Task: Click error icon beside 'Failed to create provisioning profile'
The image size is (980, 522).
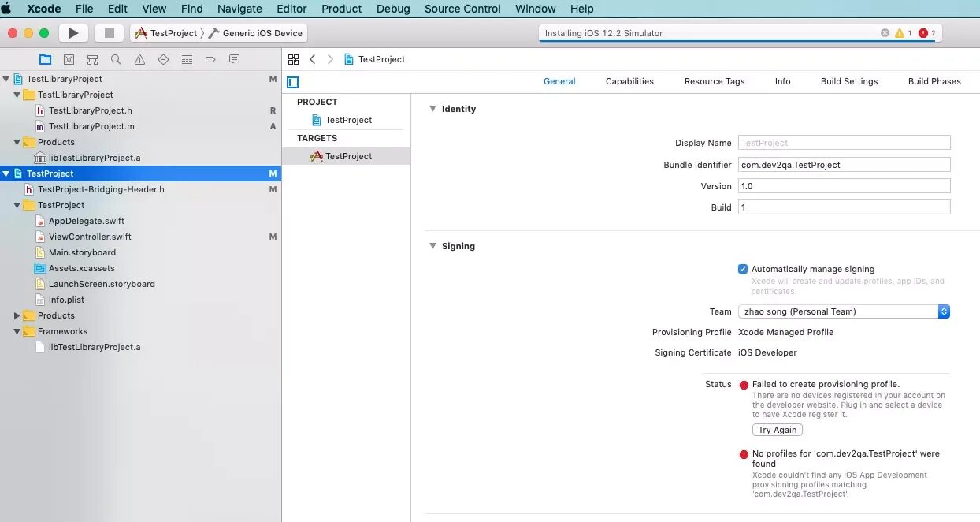Action: 744,385
